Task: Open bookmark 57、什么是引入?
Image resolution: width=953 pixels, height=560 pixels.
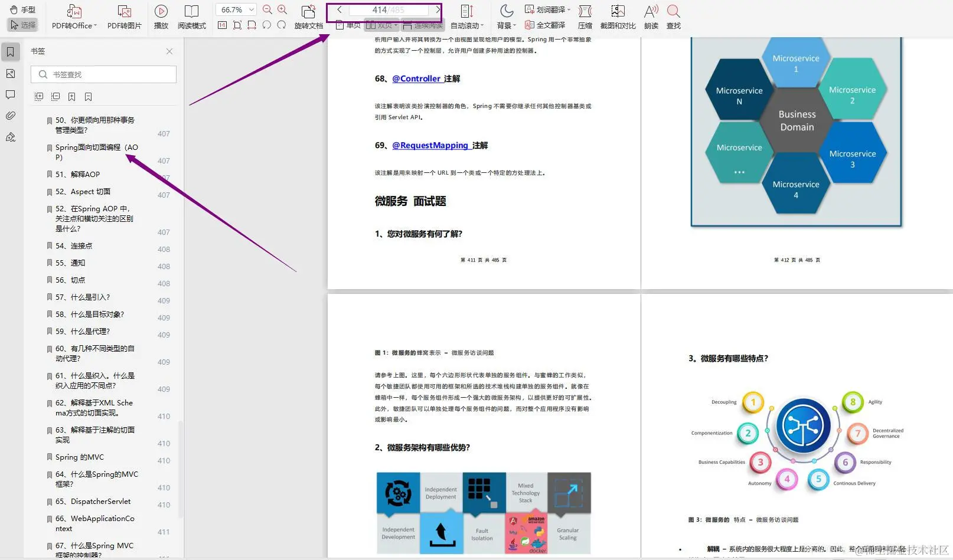Action: pos(83,297)
